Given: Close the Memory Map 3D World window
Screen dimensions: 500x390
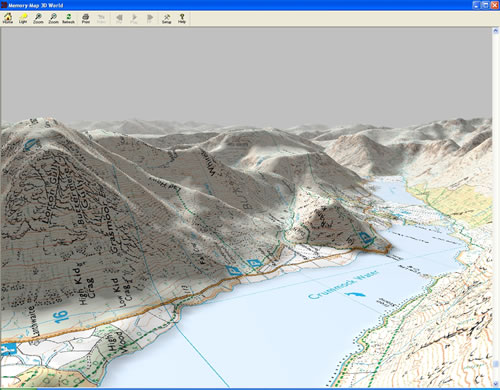Looking at the screenshot, I should 494,5.
